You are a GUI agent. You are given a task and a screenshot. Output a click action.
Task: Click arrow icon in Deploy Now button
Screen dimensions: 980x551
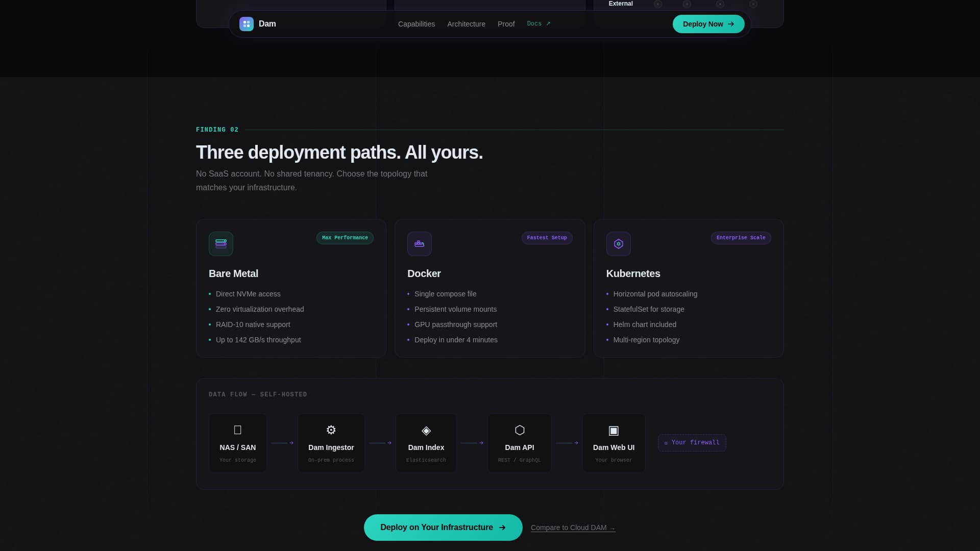click(731, 24)
